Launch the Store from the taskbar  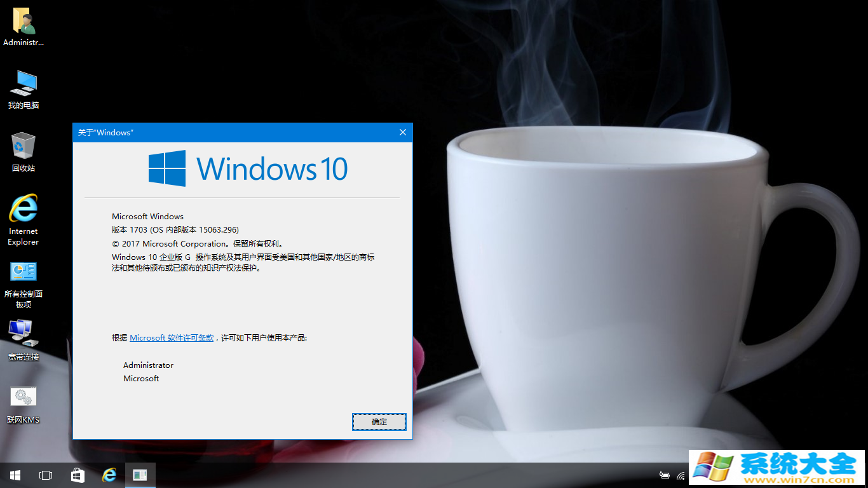click(78, 475)
